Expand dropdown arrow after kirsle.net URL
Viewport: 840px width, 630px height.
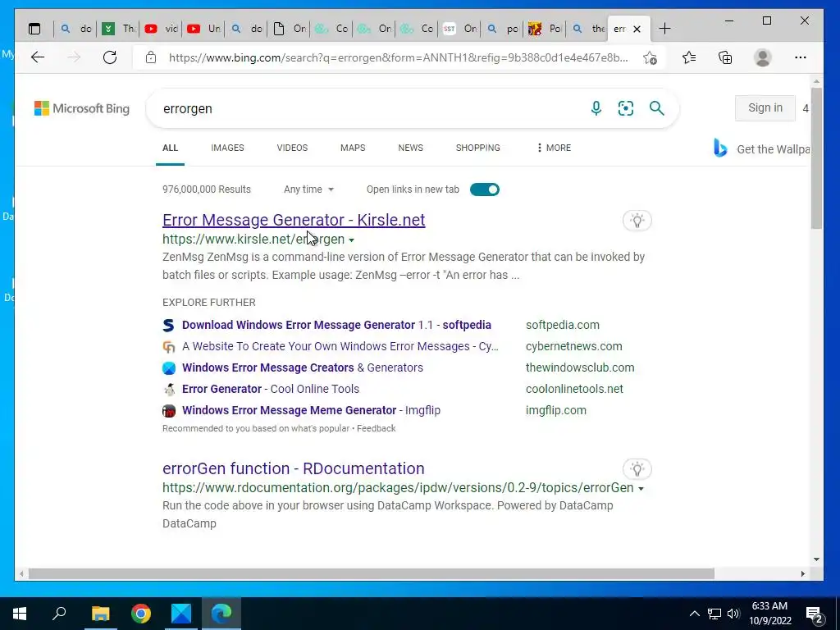(x=351, y=240)
